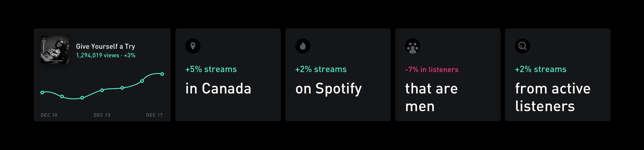This screenshot has height=150, width=644.
Task: Select the leftmost data point on the chart
Action: point(42,92)
